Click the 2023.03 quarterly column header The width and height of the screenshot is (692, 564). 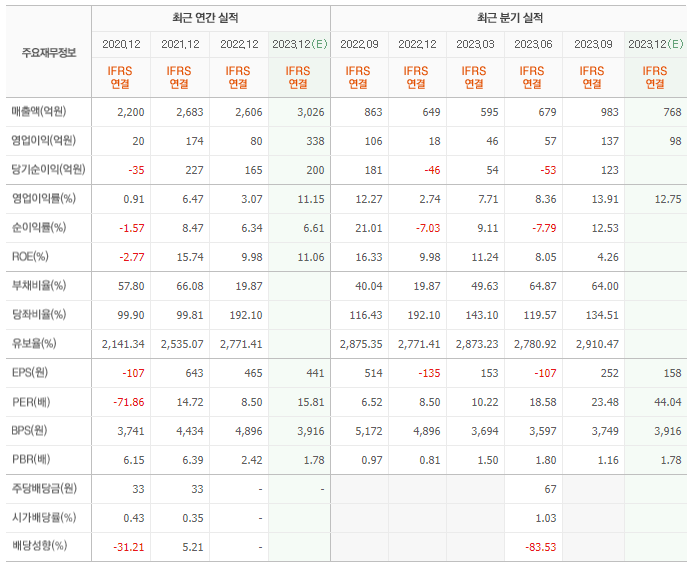coord(475,44)
